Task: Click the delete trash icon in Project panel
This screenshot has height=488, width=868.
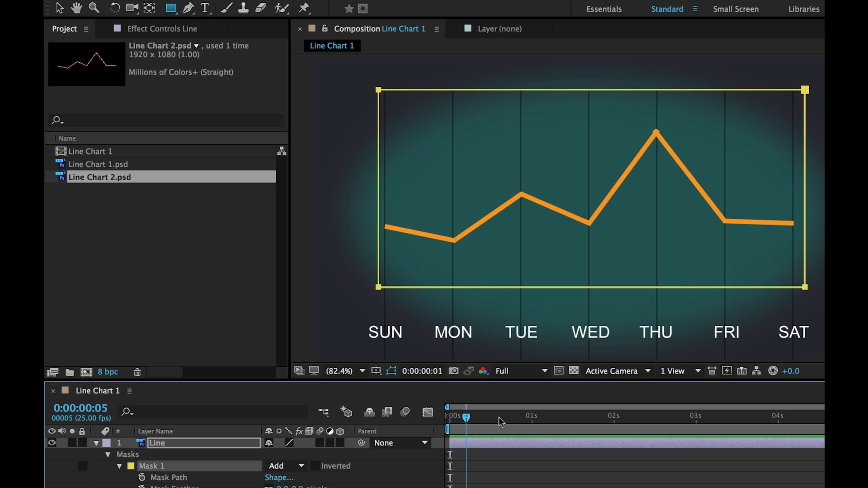Action: (x=137, y=372)
